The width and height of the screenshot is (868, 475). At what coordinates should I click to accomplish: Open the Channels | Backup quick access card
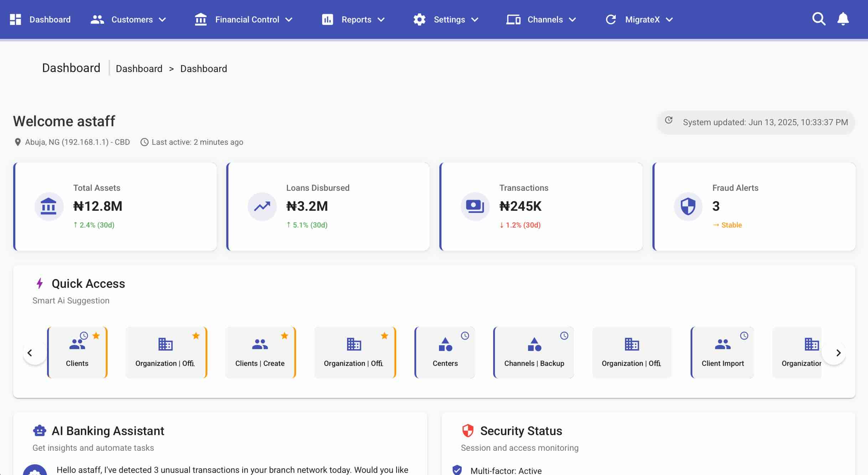534,352
